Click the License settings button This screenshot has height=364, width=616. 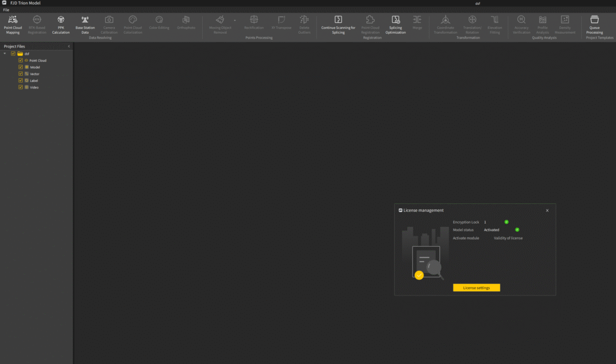(x=476, y=288)
